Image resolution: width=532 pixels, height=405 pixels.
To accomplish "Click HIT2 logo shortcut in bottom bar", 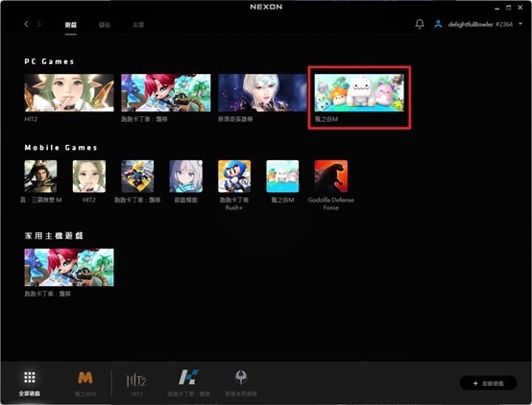I will point(136,381).
